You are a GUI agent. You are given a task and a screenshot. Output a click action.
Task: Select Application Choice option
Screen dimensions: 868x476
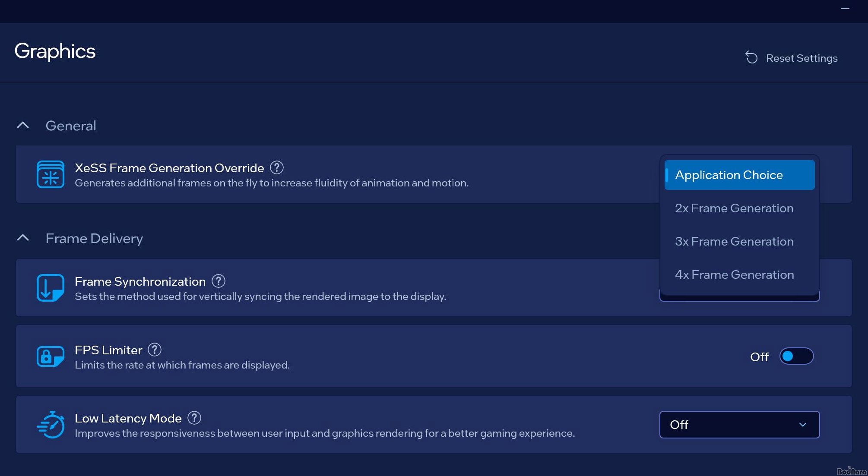(739, 175)
